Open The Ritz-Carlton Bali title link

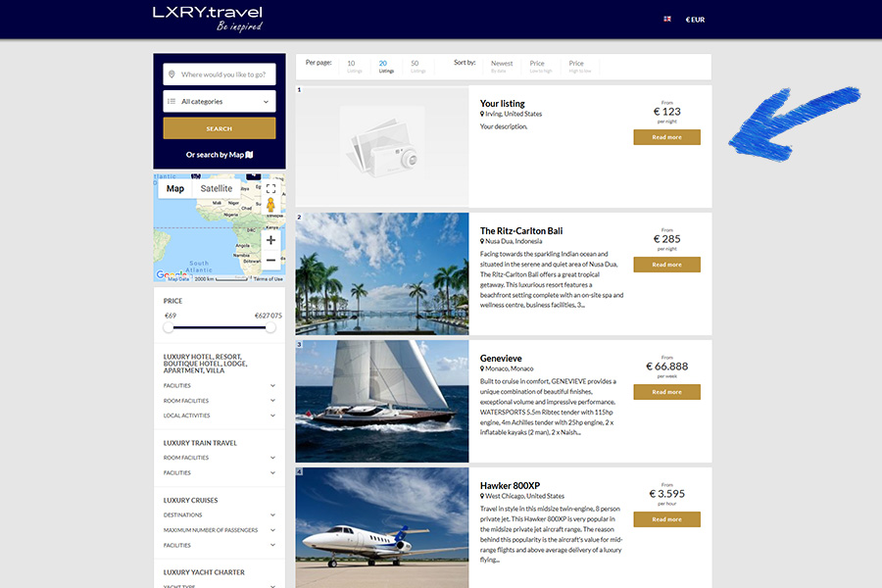point(521,230)
